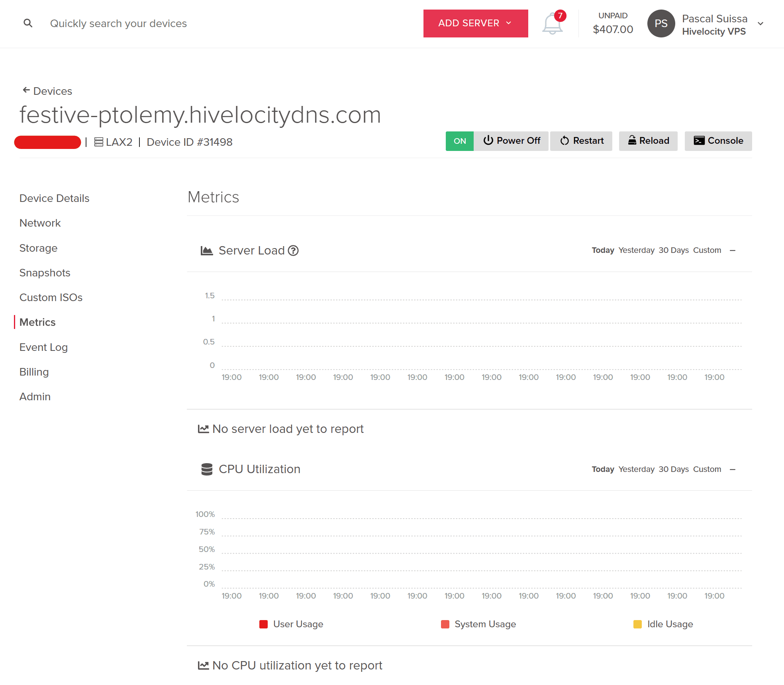Open the notifications bell
The width and height of the screenshot is (784, 685).
coord(553,23)
